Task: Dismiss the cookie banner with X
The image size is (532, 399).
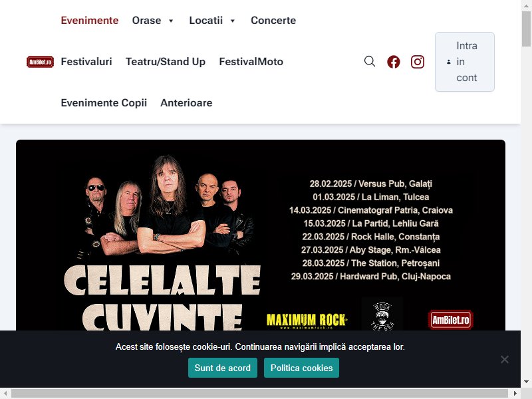Action: 505,359
